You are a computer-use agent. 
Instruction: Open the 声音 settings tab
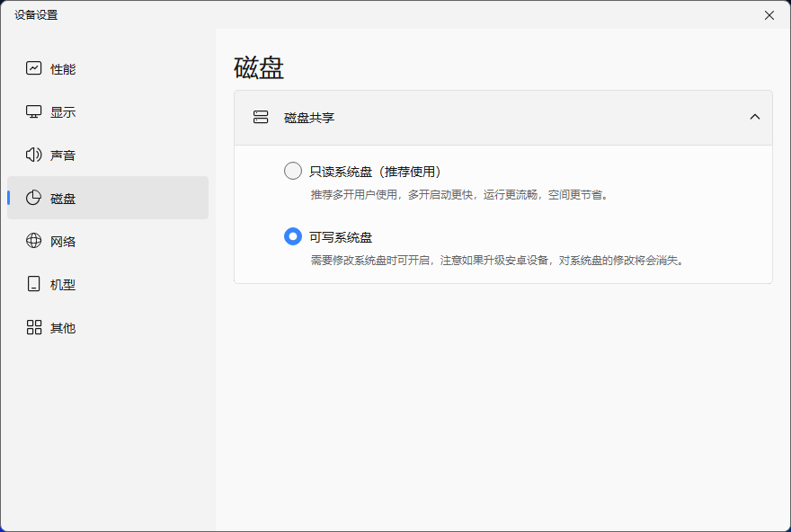point(63,155)
